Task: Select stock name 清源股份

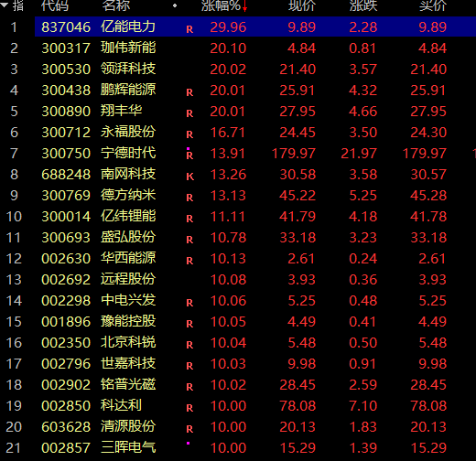Action: pyautogui.click(x=128, y=426)
